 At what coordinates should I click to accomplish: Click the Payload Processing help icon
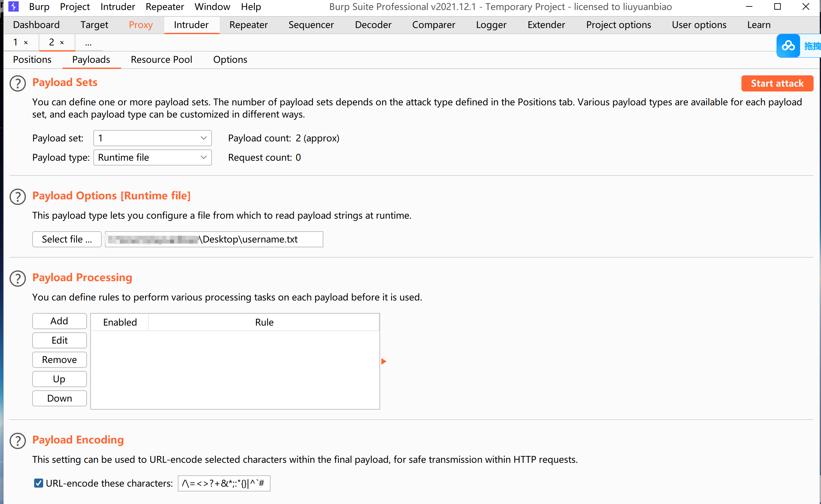(x=18, y=278)
